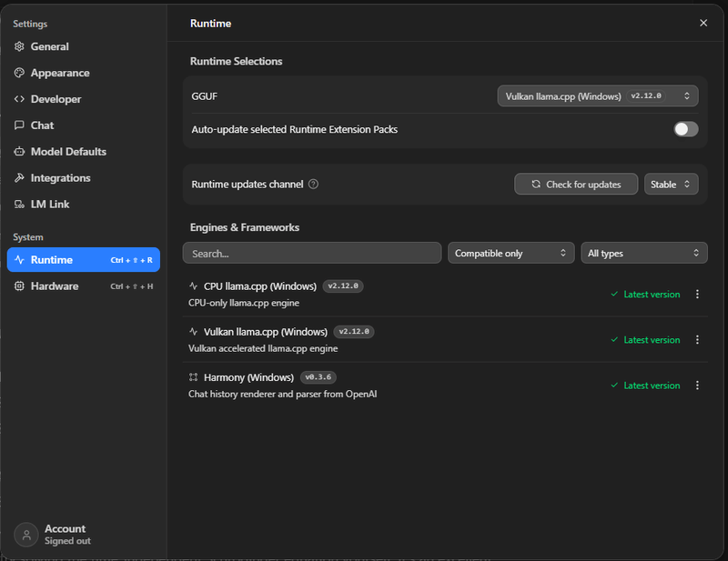Change the All types filter

pos(644,253)
